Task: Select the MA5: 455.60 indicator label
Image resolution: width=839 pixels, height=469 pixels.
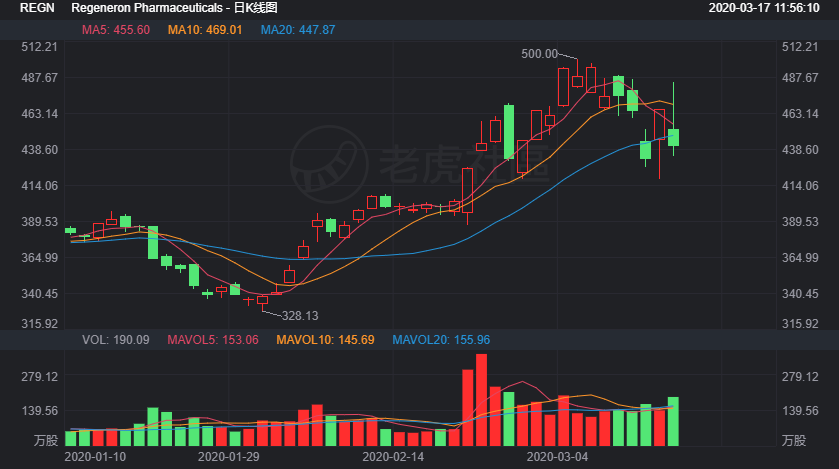Action: click(116, 30)
